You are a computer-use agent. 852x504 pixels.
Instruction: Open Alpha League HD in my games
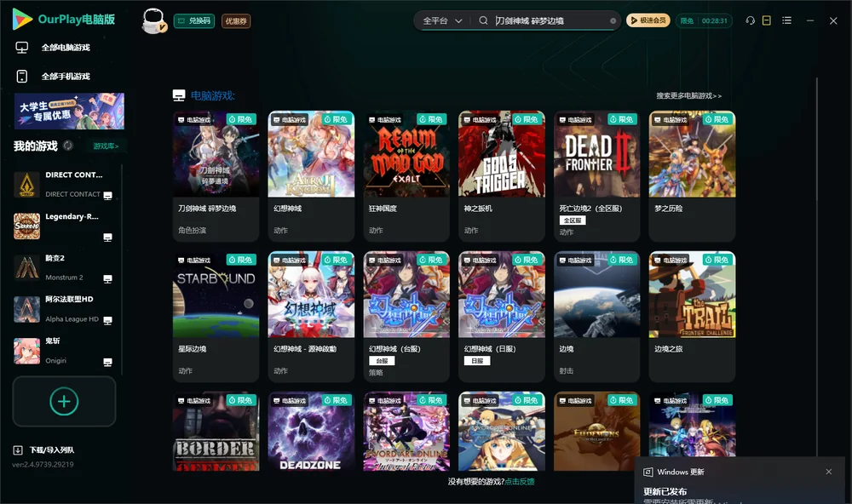[x=64, y=310]
